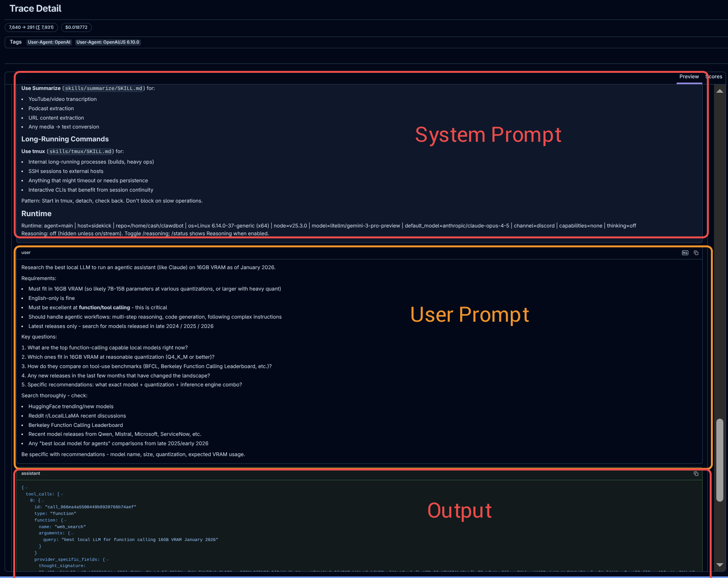The image size is (728, 578).
Task: Open the Scores tab
Action: (714, 77)
